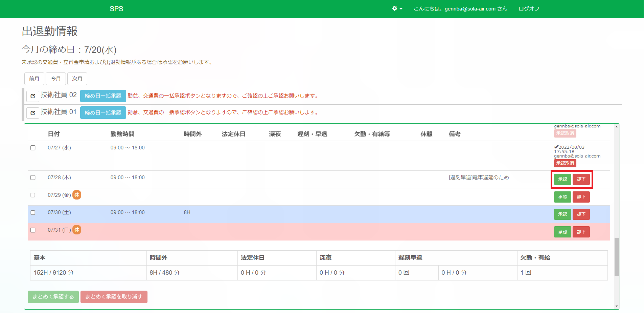Click 締め日一括承認 for 技術社員 01
The width and height of the screenshot is (644, 313).
tap(103, 112)
